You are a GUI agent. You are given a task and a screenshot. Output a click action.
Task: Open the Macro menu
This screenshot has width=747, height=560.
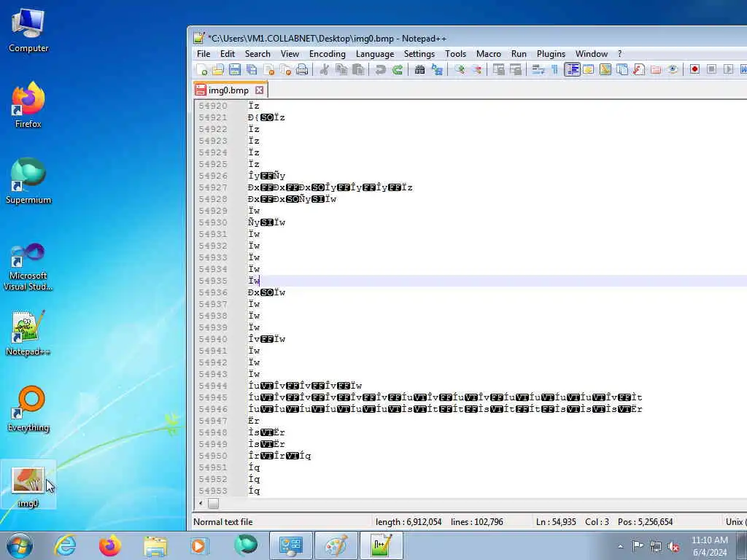[489, 54]
